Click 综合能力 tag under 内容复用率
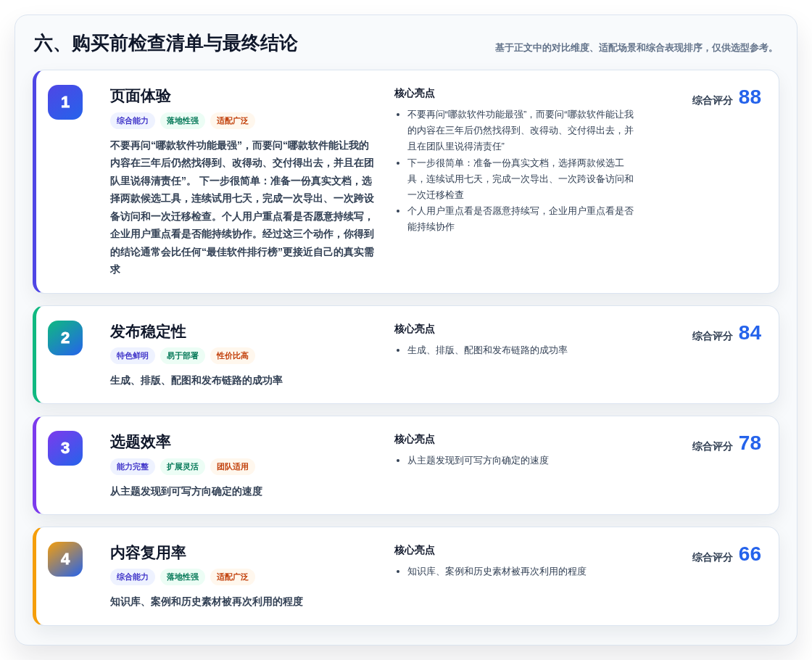This screenshot has width=812, height=660. 133,577
